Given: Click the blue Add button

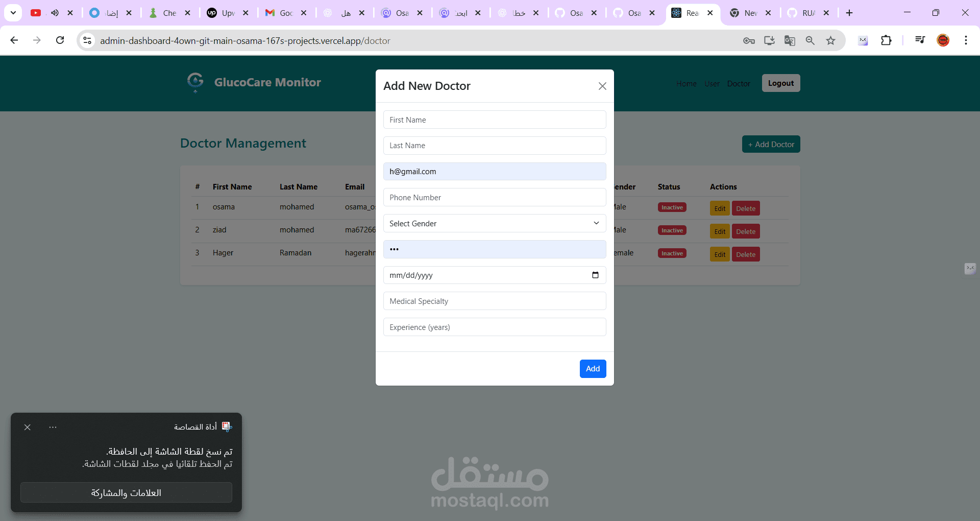Looking at the screenshot, I should click(593, 369).
